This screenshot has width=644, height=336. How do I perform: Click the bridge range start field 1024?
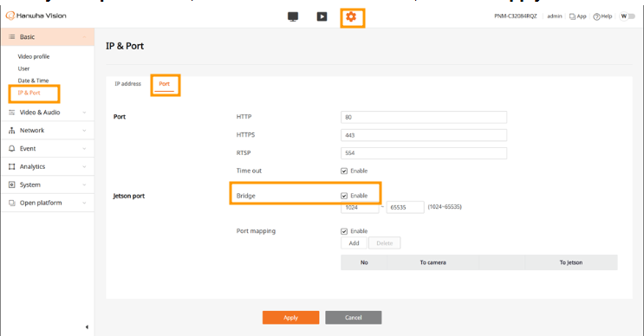[x=360, y=208]
